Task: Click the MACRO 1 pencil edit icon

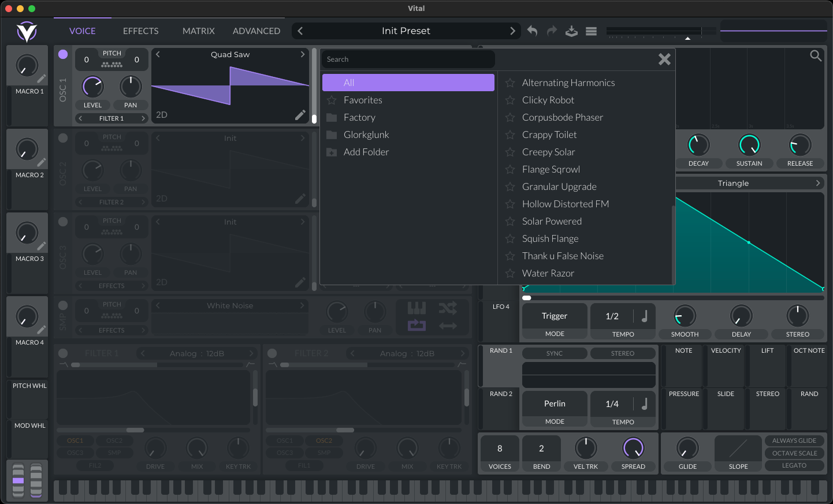Action: tap(42, 79)
